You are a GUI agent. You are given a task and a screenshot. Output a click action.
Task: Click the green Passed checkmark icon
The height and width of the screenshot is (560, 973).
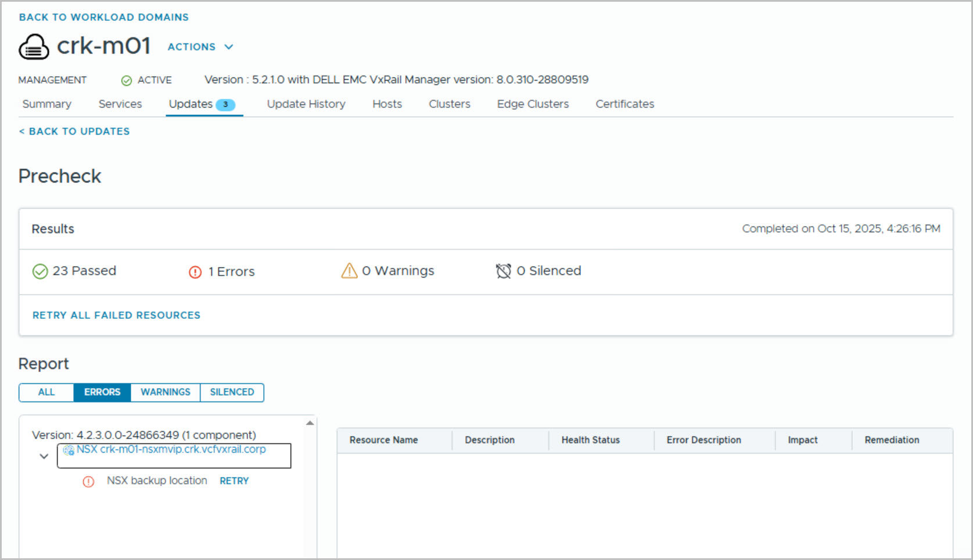[40, 271]
